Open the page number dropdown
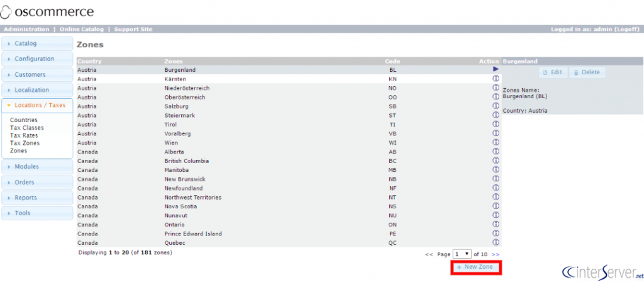Viewport: 644px width, 282px height. 462,254
